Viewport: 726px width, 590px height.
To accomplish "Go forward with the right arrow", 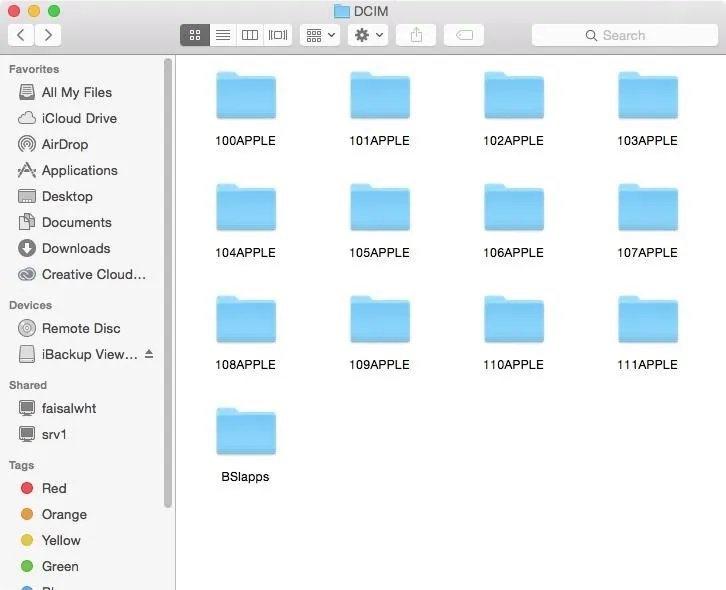I will point(48,35).
